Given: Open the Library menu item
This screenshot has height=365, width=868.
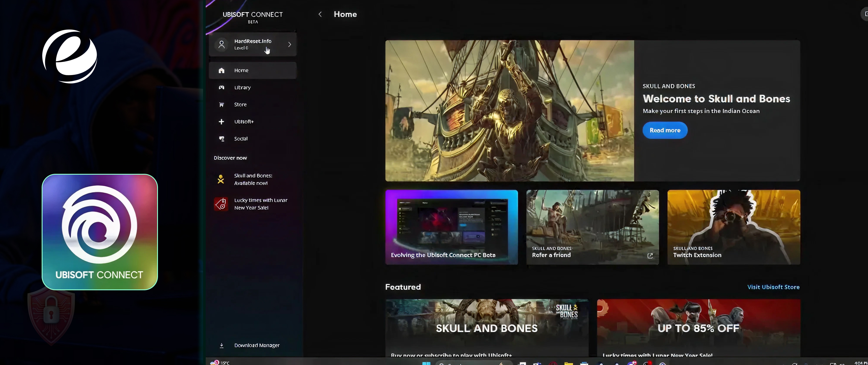Looking at the screenshot, I should (242, 88).
